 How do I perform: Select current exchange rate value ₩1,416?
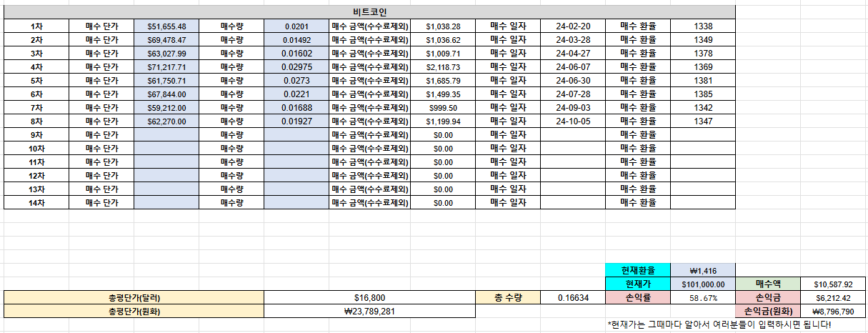[703, 271]
